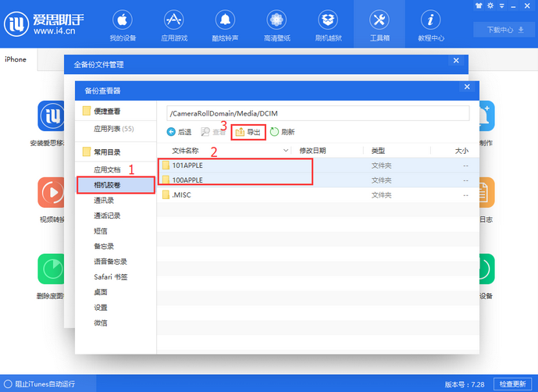The image size is (538, 392).
Task: Open the 高清壁纸 wallpapers section
Action: tap(276, 24)
